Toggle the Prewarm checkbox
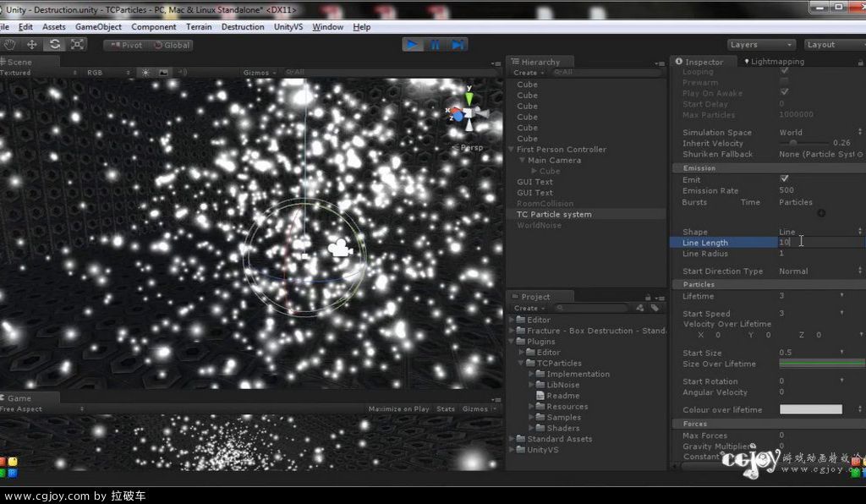This screenshot has height=504, width=866. pos(784,82)
